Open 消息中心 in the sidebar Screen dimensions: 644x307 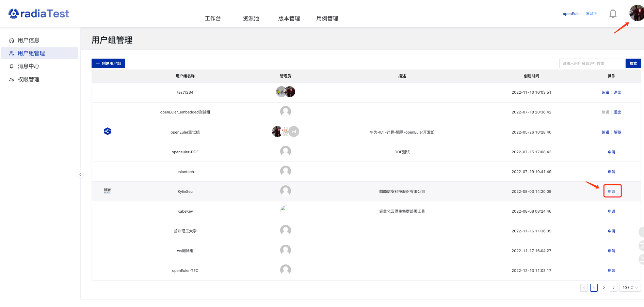tap(29, 66)
